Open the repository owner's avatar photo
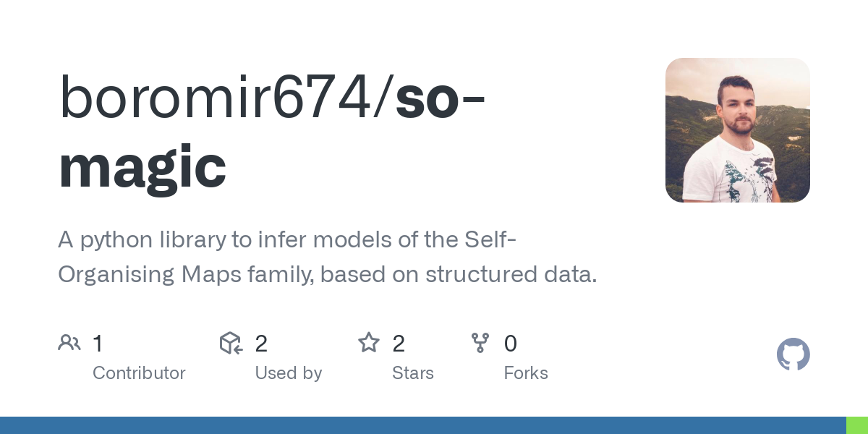Viewport: 868px width, 434px height. (x=737, y=130)
